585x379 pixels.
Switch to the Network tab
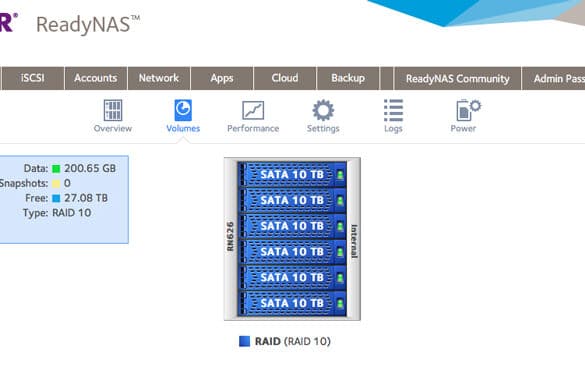point(159,78)
